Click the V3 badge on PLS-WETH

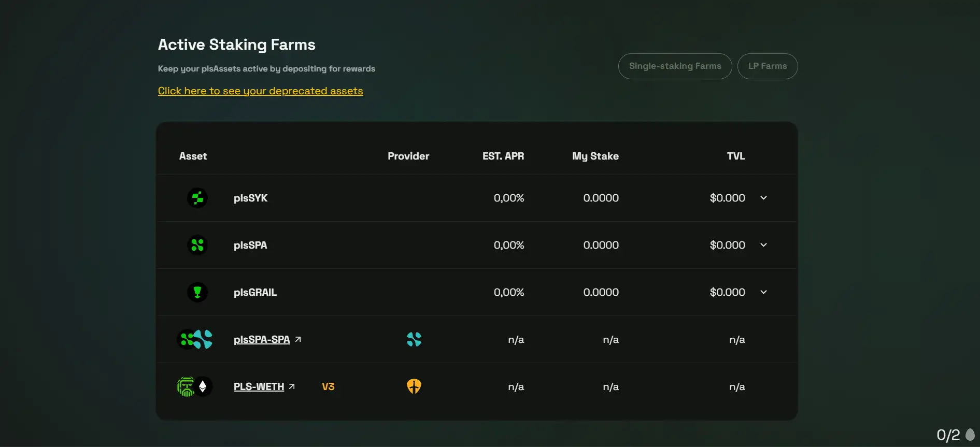328,387
